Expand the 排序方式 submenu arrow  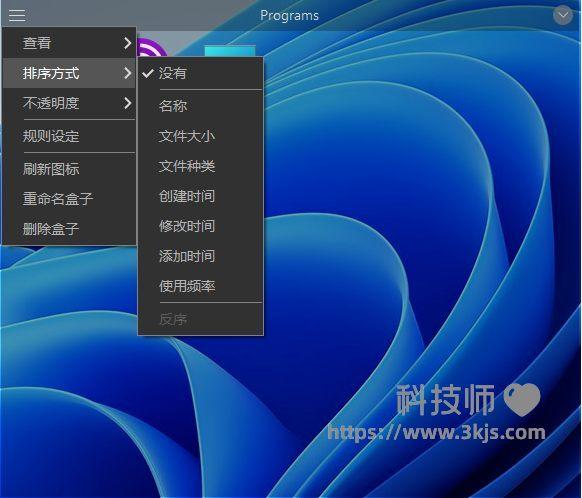127,73
